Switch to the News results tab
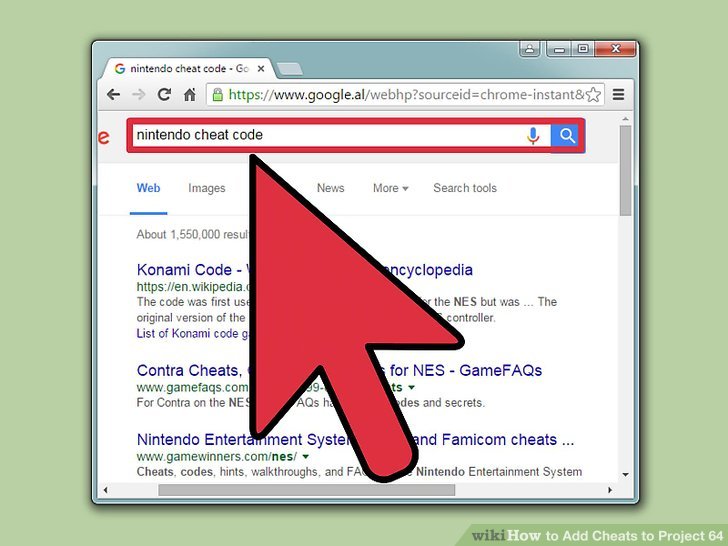 [330, 188]
